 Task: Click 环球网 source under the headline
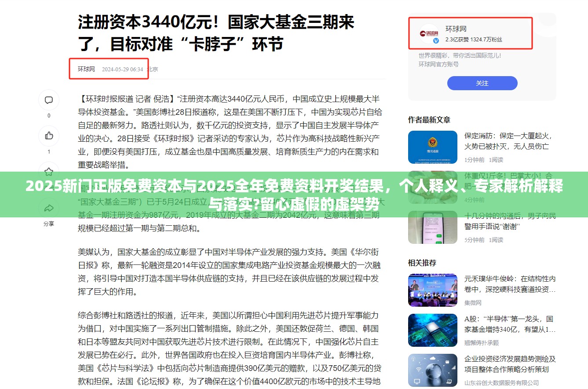(x=87, y=69)
